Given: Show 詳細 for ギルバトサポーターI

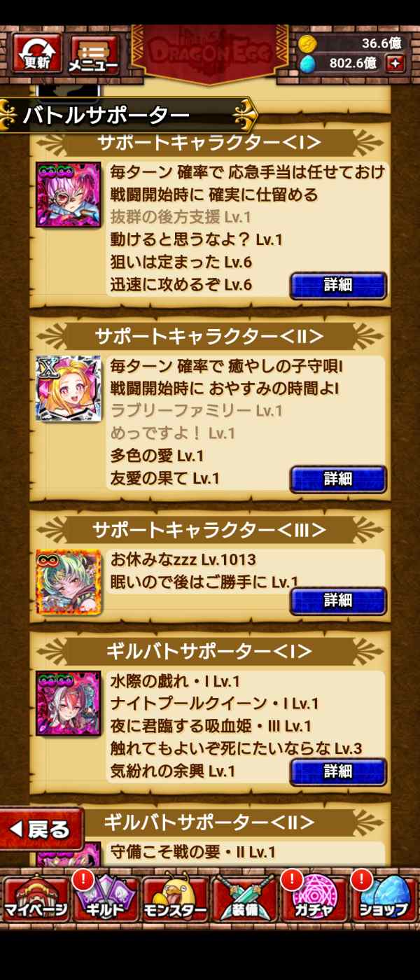Looking at the screenshot, I should pyautogui.click(x=338, y=771).
